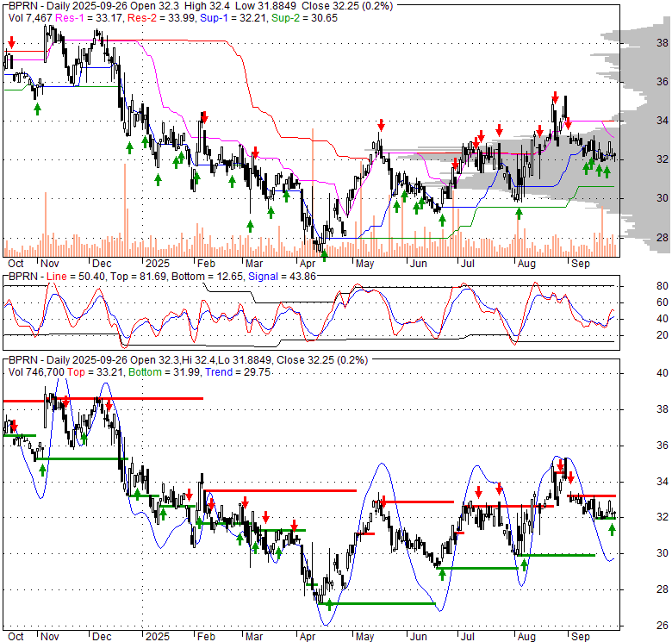Click red sell arrow above mid-May peak, upper chart
The width and height of the screenshot is (672, 642).
(381, 125)
